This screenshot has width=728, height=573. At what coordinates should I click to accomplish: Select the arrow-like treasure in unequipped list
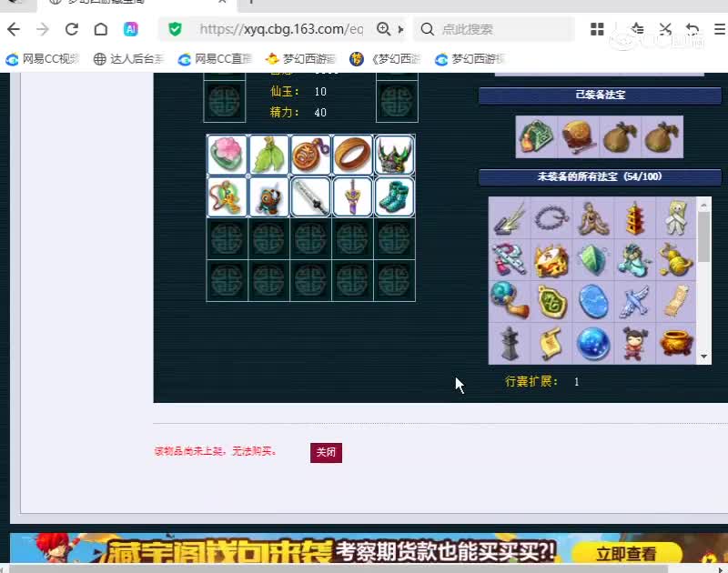tap(510, 217)
